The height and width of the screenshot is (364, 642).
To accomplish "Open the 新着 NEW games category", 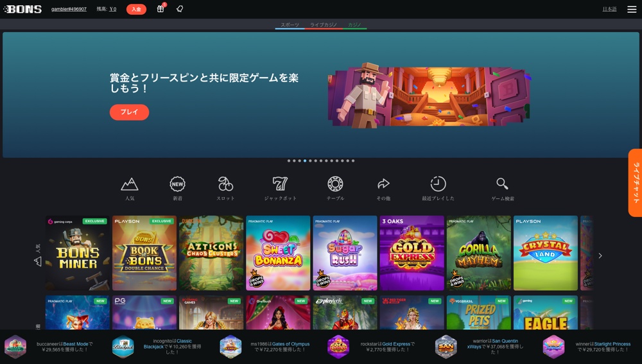I will tap(177, 188).
